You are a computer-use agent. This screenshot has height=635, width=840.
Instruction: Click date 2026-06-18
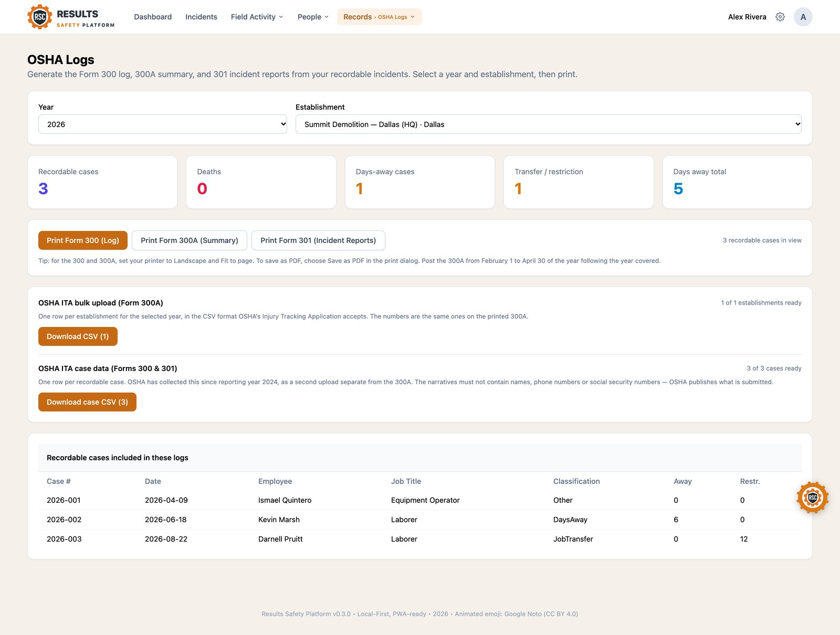[165, 520]
